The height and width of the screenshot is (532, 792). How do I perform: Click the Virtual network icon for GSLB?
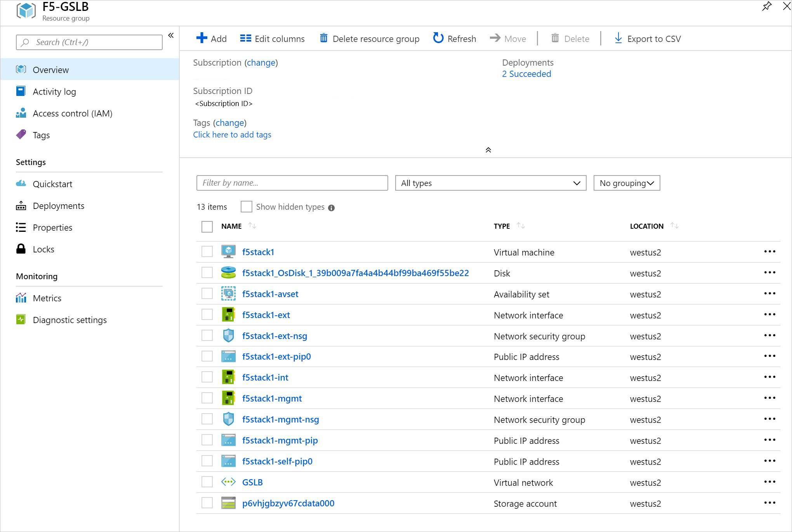228,482
